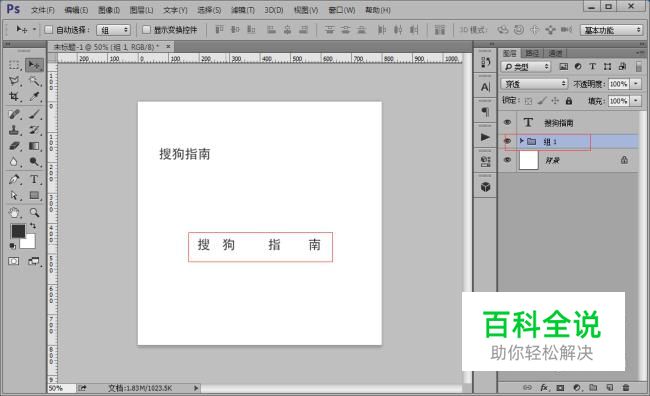Open the 填充 slider arrow

click(x=636, y=101)
